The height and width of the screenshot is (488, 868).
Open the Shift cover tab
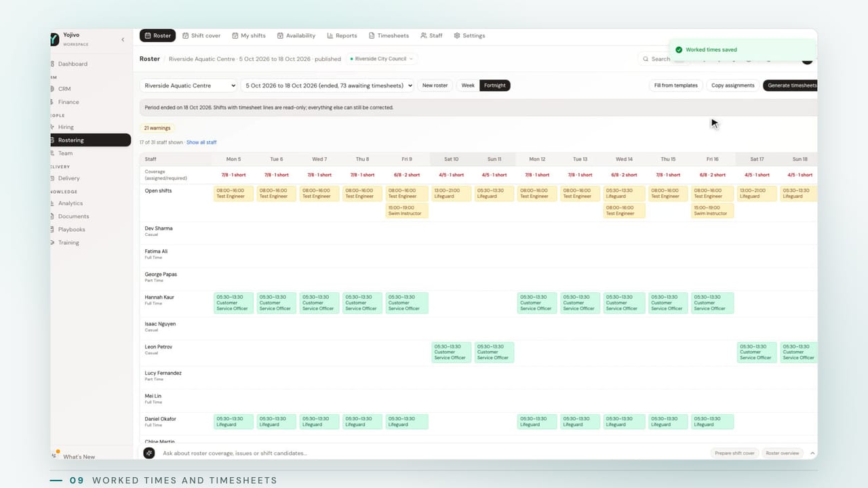201,35
